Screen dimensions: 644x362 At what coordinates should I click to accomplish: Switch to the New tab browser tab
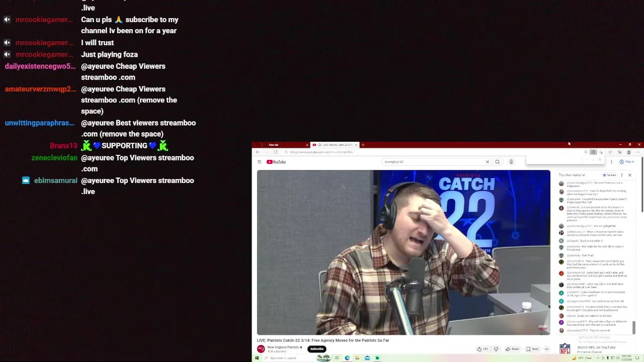(x=282, y=145)
